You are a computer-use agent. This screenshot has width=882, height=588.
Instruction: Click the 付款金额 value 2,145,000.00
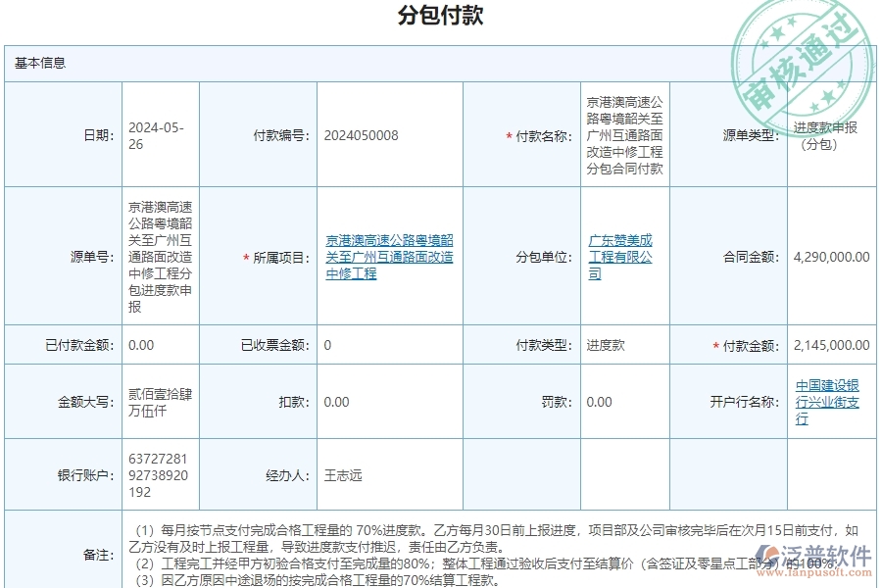(x=830, y=345)
